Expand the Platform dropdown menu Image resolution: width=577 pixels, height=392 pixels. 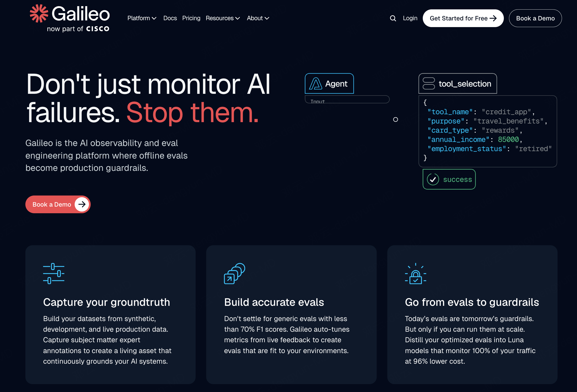tap(142, 18)
